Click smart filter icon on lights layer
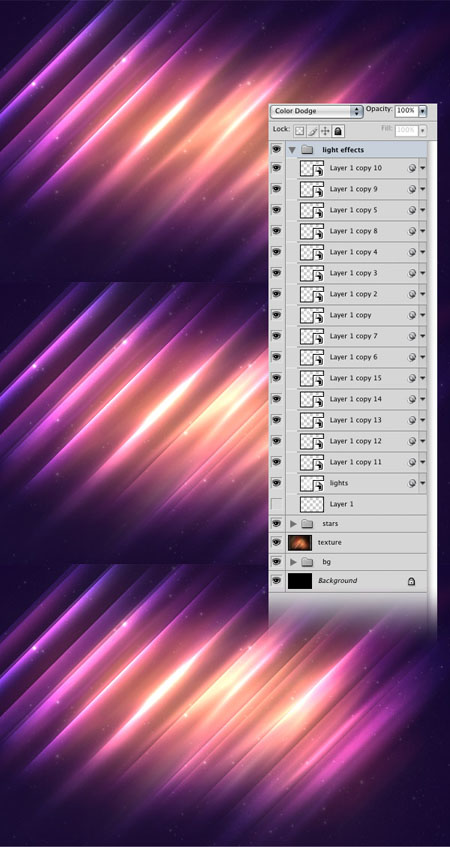 (x=412, y=483)
